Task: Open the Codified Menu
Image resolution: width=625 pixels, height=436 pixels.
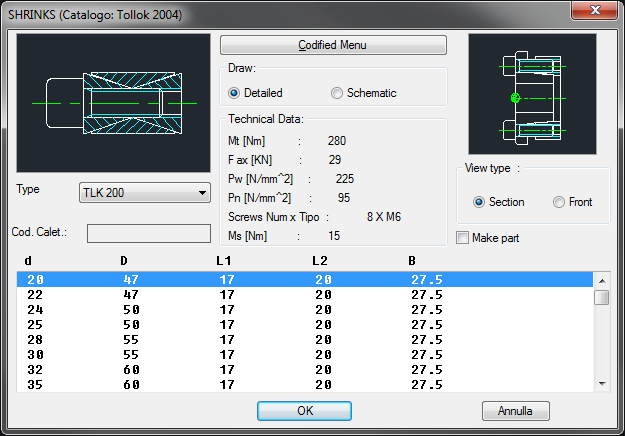Action: tap(333, 45)
